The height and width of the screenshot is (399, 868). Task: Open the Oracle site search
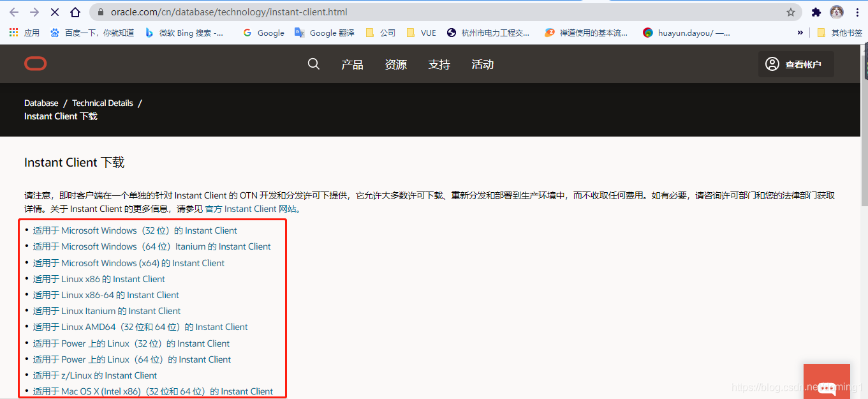[313, 64]
